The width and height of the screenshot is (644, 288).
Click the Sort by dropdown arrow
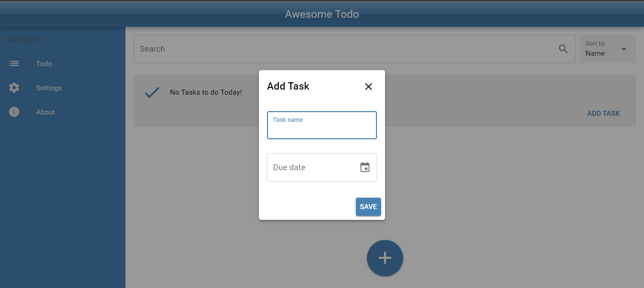coord(624,49)
